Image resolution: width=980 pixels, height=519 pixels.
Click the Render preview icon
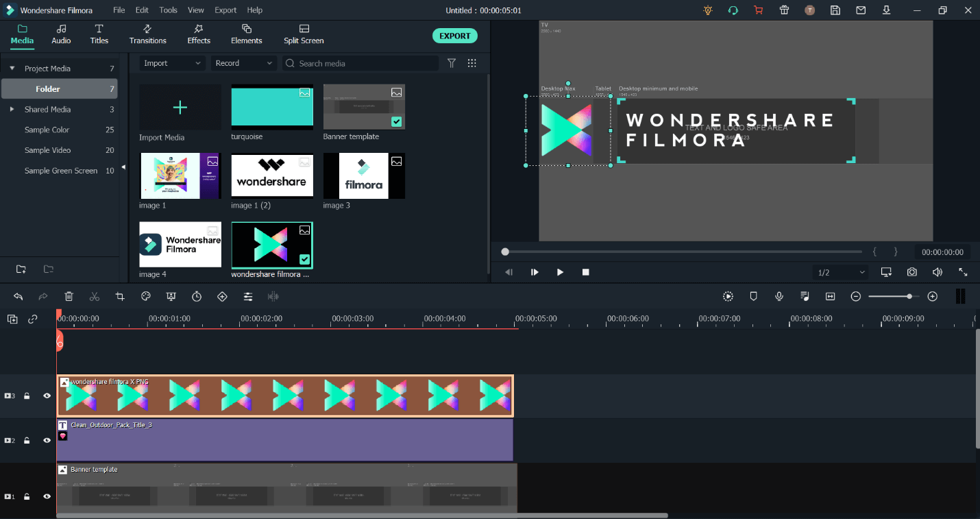tap(728, 296)
